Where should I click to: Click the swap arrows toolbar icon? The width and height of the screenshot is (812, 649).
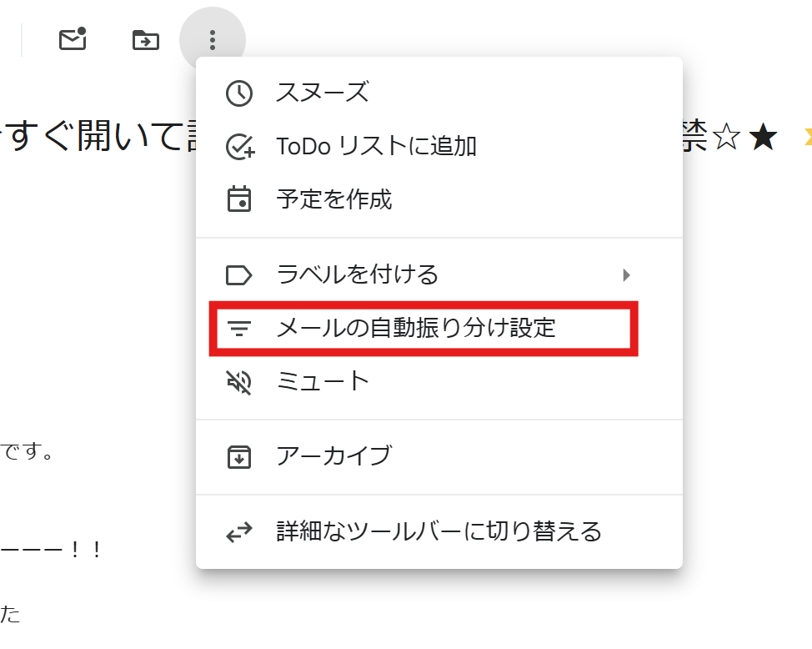click(x=239, y=531)
